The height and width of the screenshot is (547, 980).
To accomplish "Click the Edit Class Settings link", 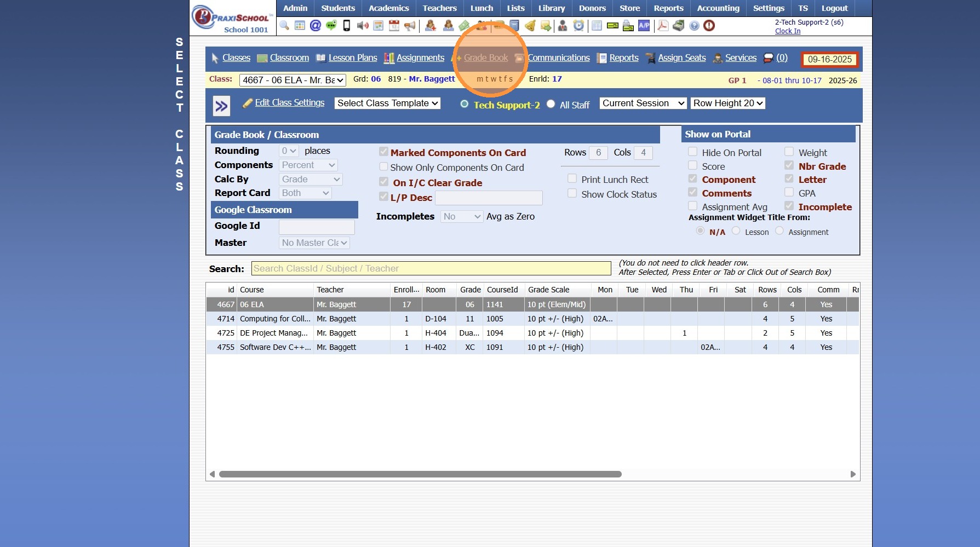I will [290, 103].
